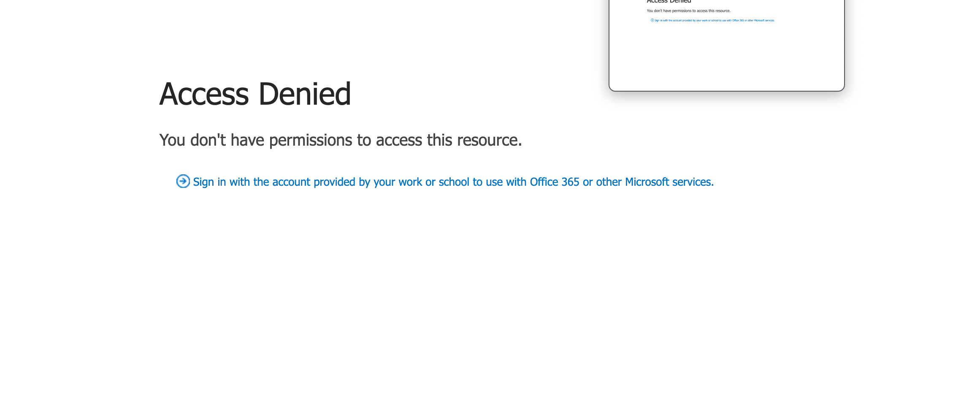
Task: Click 'Office 365' in the sign-in link
Action: coord(554,182)
